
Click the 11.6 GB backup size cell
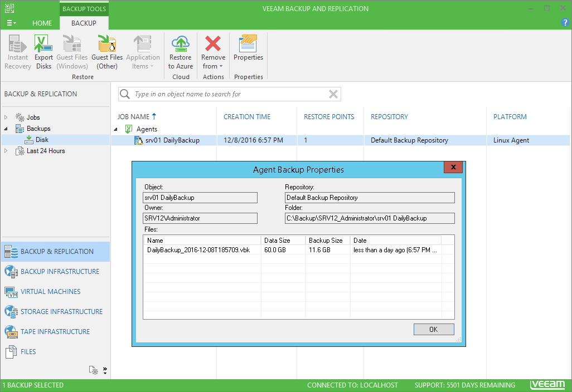point(319,250)
